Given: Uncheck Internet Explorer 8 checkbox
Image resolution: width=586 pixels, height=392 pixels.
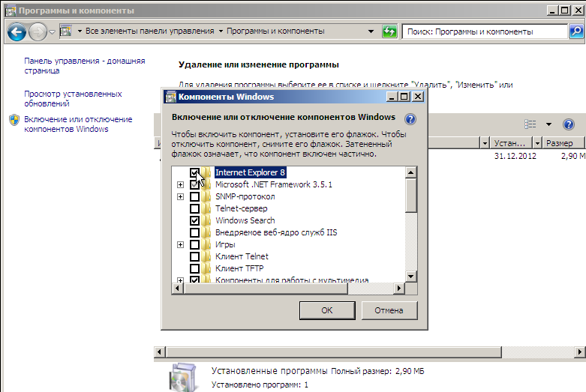Looking at the screenshot, I should point(194,172).
